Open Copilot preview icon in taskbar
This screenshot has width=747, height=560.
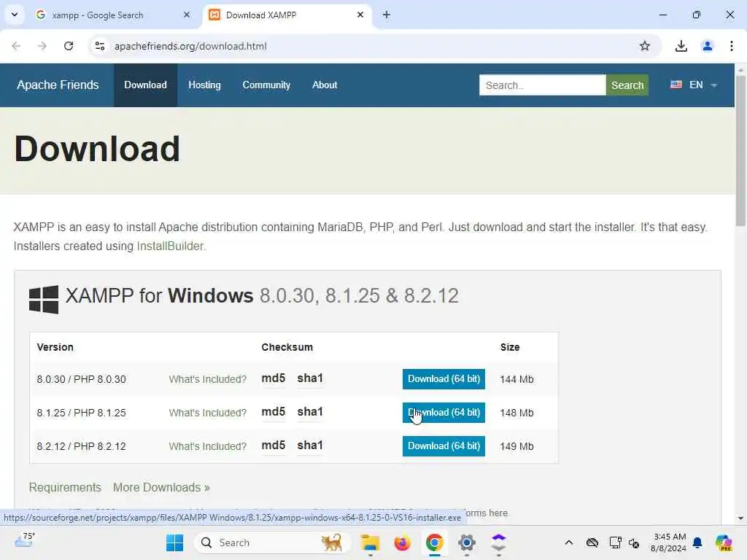(724, 542)
